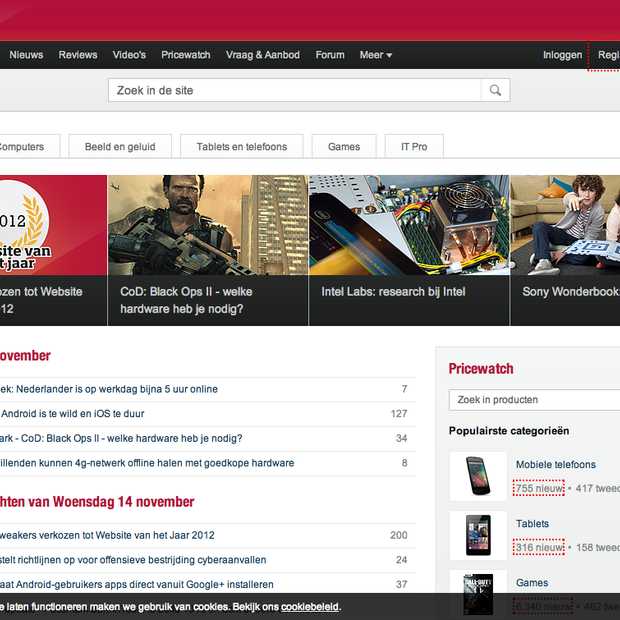This screenshot has height=620, width=620.
Task: Open the Reviews section
Action: coord(78,55)
